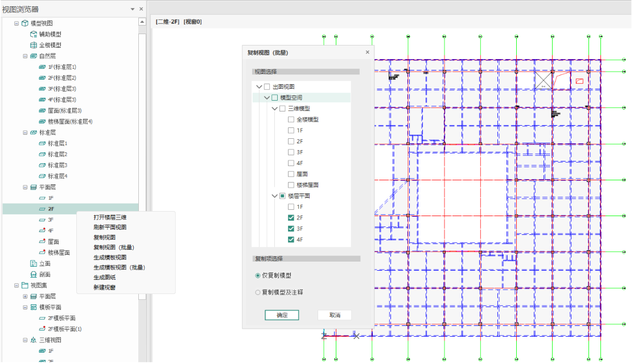
Task: Expand 平面层 under 视图集
Action: tap(25, 297)
